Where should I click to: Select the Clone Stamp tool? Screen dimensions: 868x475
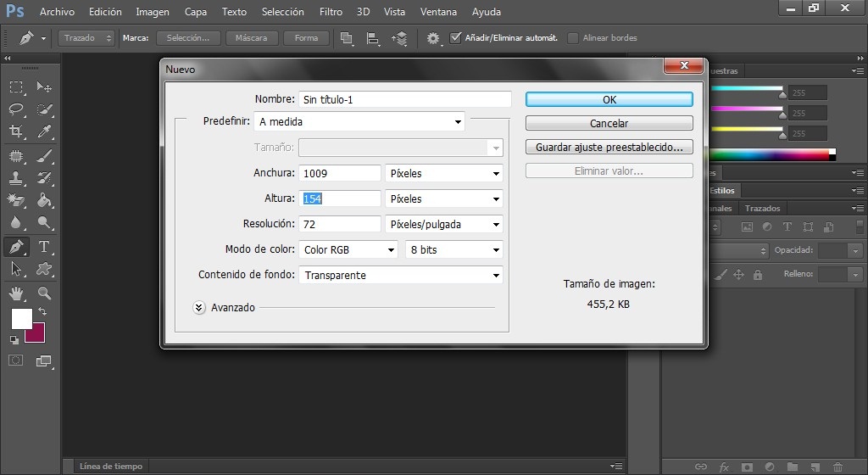click(16, 178)
